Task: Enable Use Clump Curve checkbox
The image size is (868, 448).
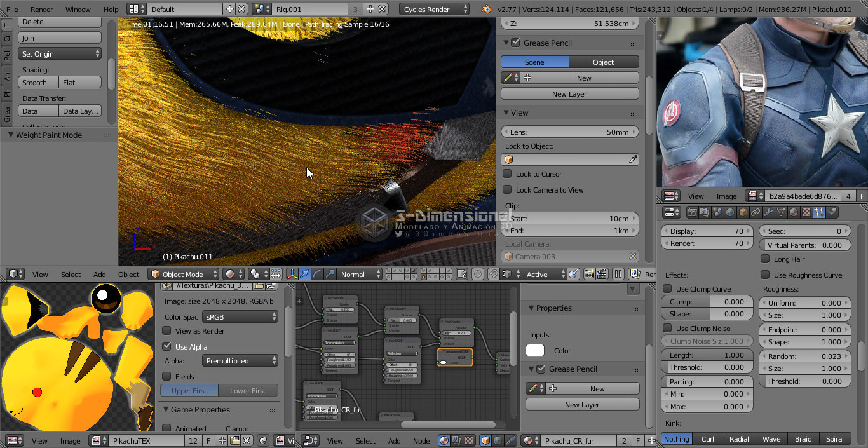Action: [667, 288]
